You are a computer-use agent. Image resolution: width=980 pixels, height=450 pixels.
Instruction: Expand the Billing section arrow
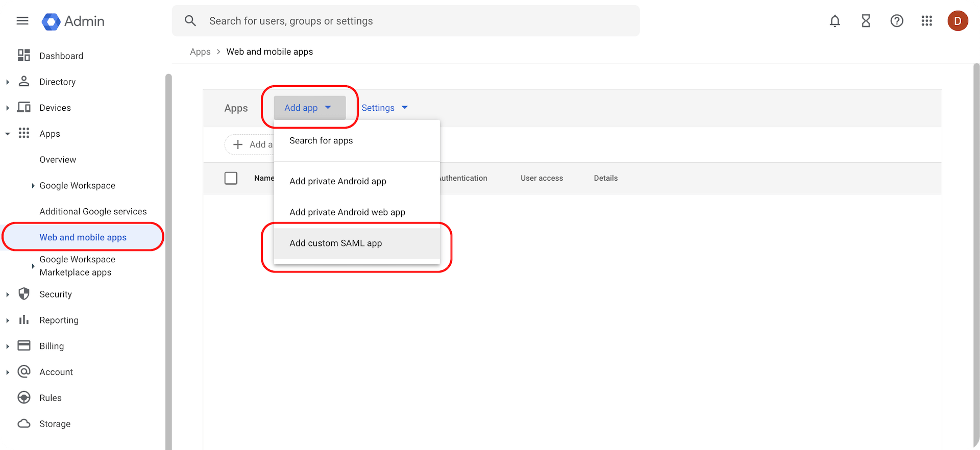tap(8, 346)
